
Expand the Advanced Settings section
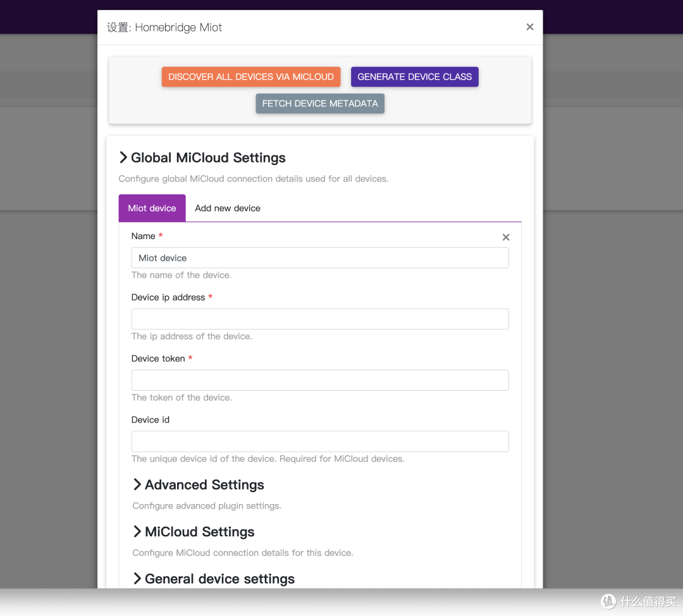click(x=199, y=485)
